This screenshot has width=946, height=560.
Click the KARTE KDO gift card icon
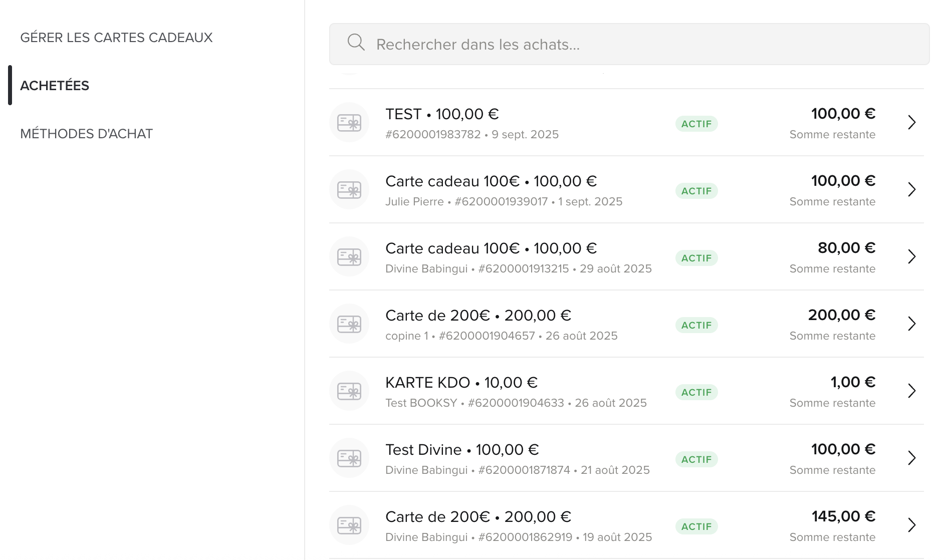349,391
